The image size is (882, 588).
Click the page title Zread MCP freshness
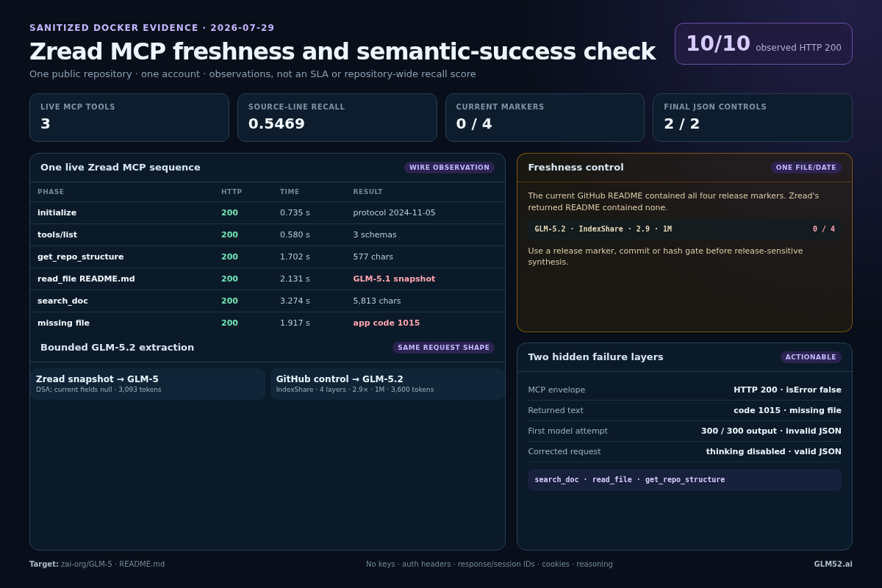coord(343,51)
